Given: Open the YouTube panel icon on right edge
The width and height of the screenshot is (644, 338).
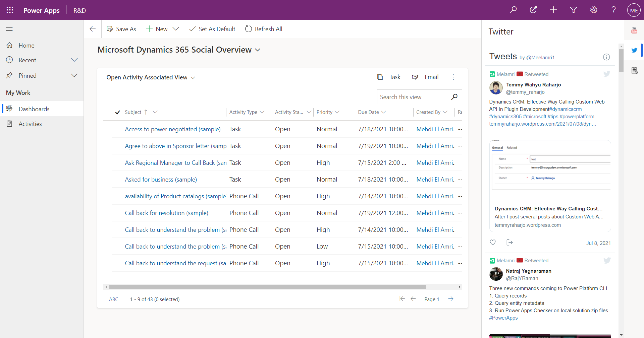Looking at the screenshot, I should click(634, 30).
